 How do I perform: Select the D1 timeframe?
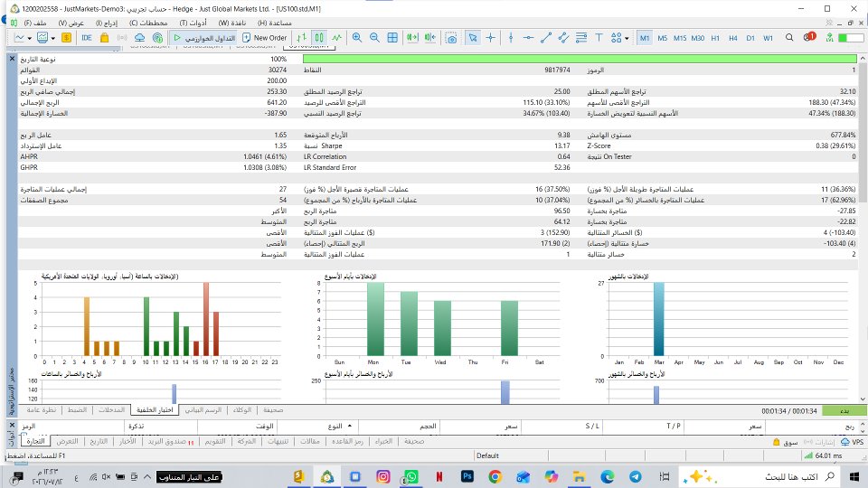[x=750, y=38]
